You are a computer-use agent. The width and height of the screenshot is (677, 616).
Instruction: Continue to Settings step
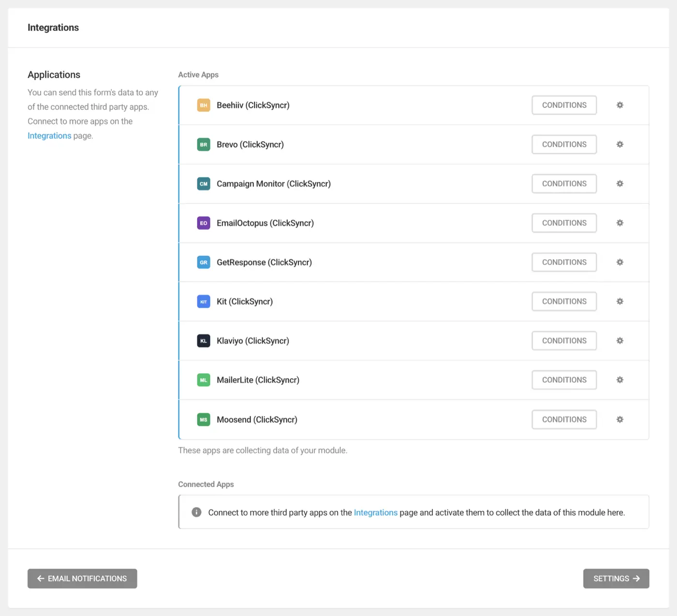616,578
